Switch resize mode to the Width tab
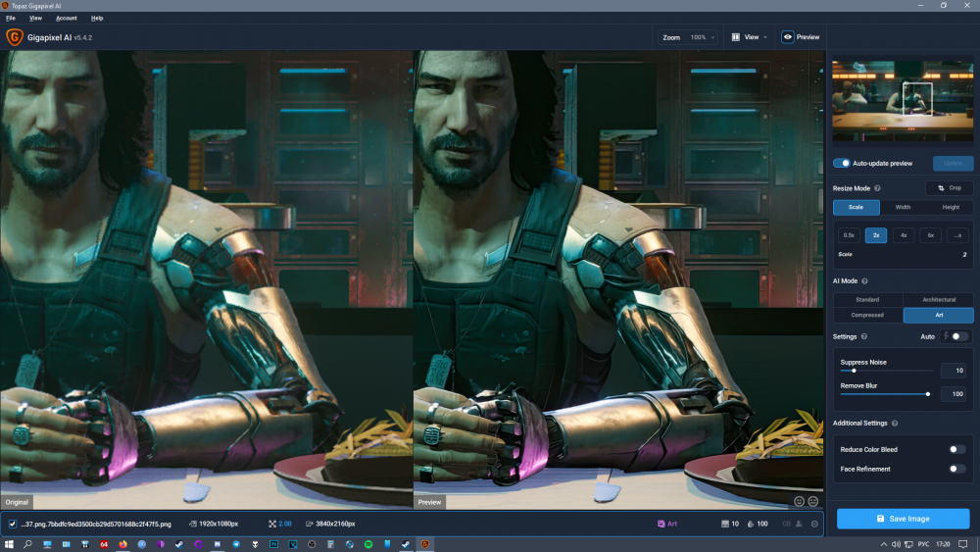 point(903,207)
